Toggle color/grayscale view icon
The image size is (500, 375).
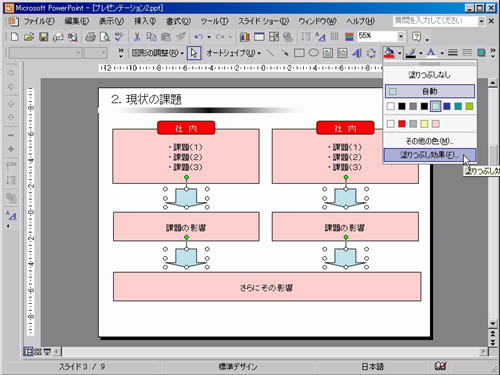tap(349, 36)
